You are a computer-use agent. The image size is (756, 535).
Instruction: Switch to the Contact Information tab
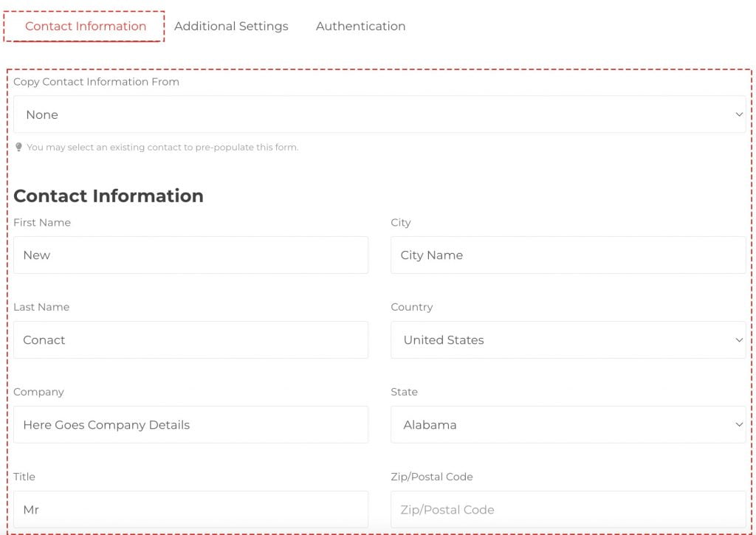tap(86, 26)
